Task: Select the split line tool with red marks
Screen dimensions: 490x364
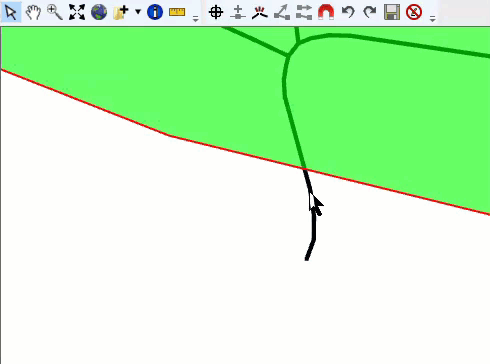Action: pyautogui.click(x=260, y=13)
